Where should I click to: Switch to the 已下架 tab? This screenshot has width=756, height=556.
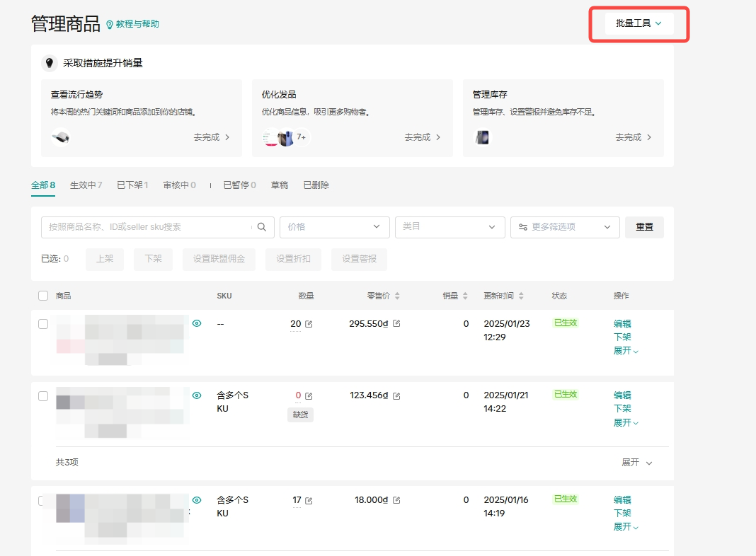point(132,185)
